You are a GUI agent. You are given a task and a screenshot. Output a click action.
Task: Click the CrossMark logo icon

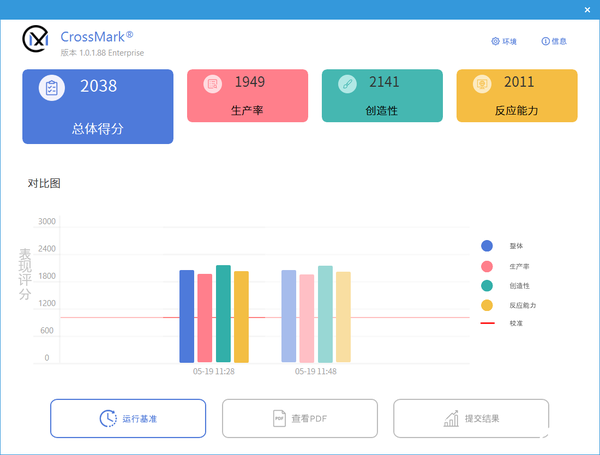click(36, 39)
